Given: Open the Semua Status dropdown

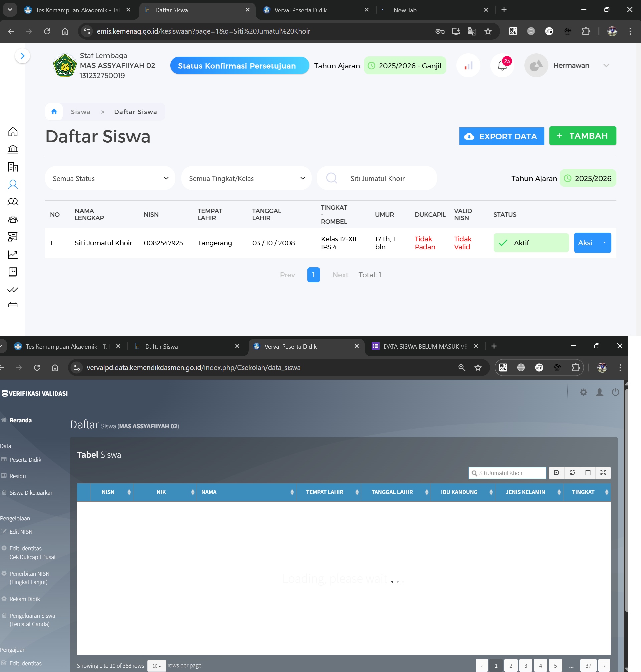Looking at the screenshot, I should click(x=110, y=178).
